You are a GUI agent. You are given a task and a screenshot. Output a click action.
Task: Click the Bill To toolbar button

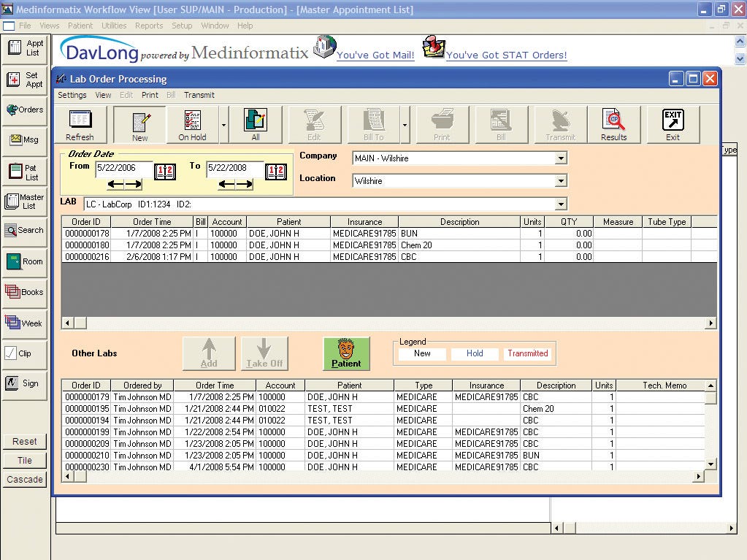[x=374, y=125]
